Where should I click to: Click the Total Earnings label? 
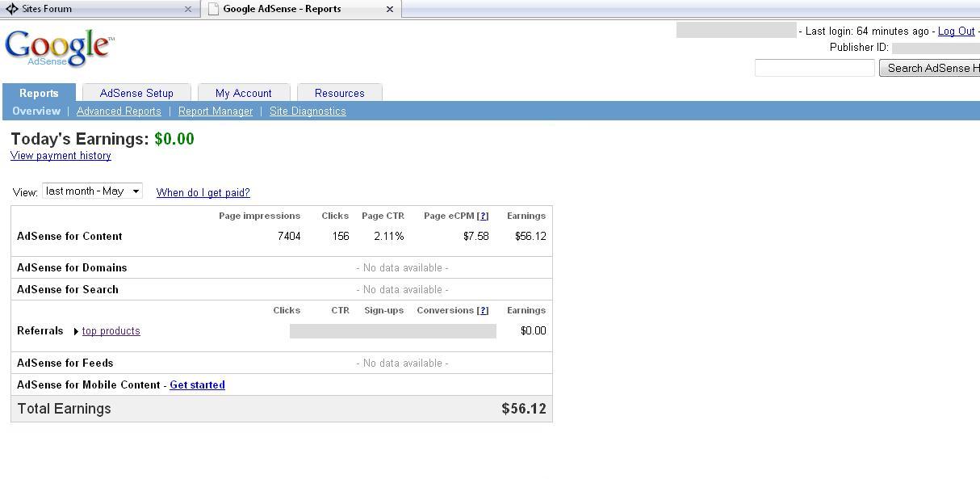tap(65, 409)
